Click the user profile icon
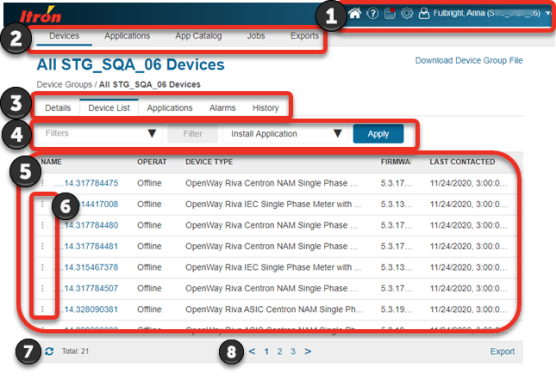Screen dimensions: 556x379 (x=424, y=13)
